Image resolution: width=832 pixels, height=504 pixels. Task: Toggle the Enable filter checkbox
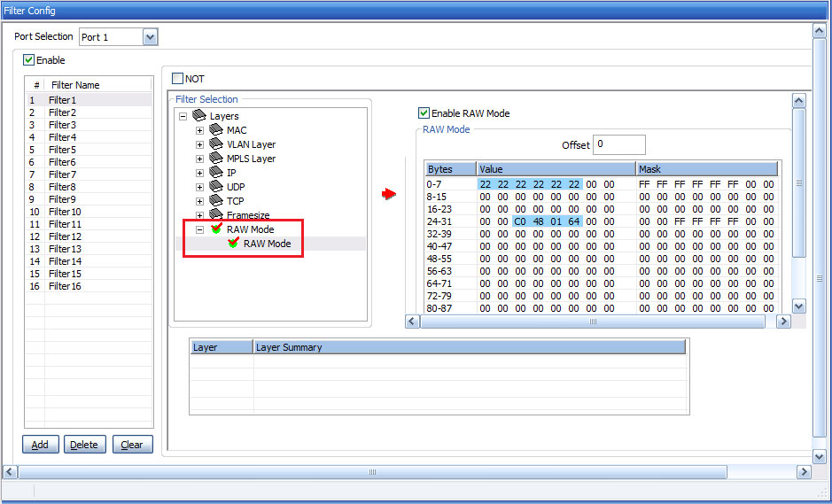[28, 60]
